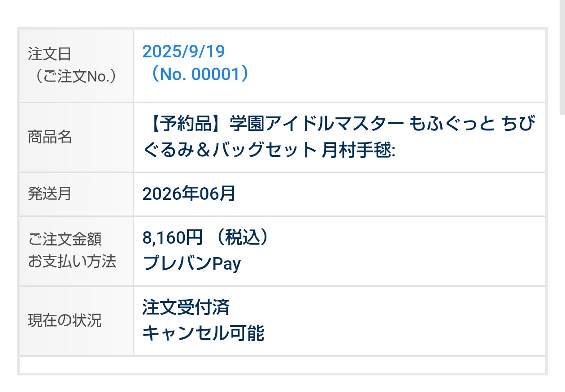Select the 発送月 row label
The image size is (565, 392).
coord(49,194)
